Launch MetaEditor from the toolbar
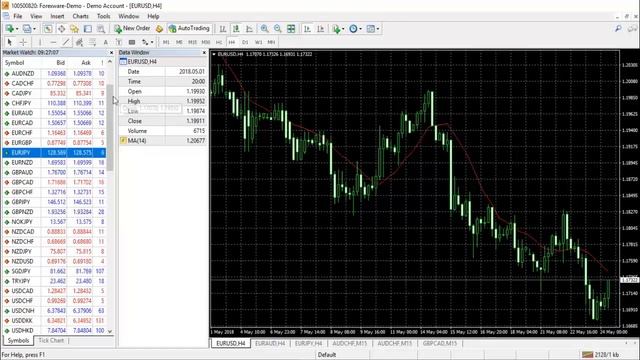Screen dimensions: 640x360 [x=160, y=29]
